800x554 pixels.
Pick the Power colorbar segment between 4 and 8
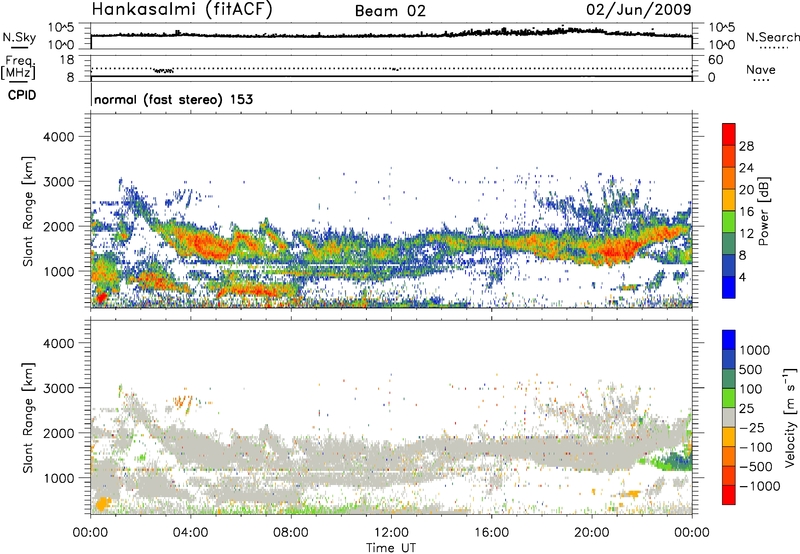pyautogui.click(x=729, y=265)
